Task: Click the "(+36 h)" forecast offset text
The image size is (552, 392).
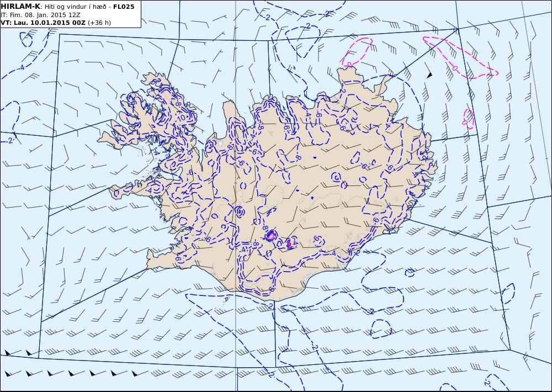Action: tap(99, 23)
